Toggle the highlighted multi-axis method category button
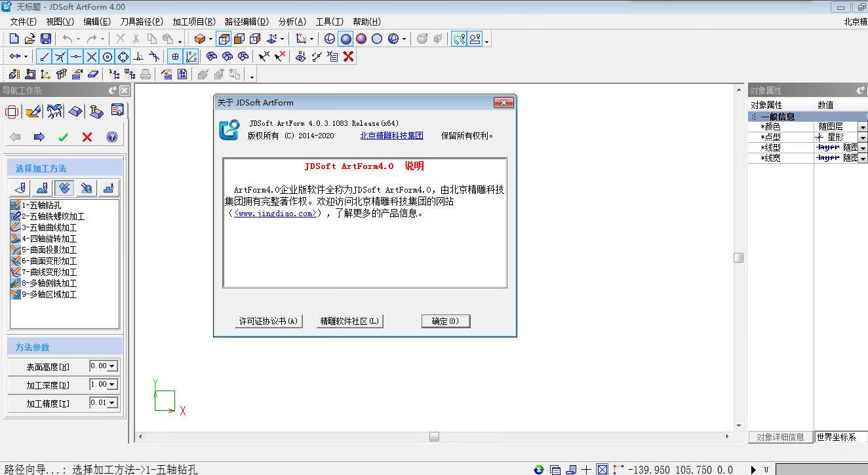Viewport: 868px width, 475px height. tap(64, 188)
